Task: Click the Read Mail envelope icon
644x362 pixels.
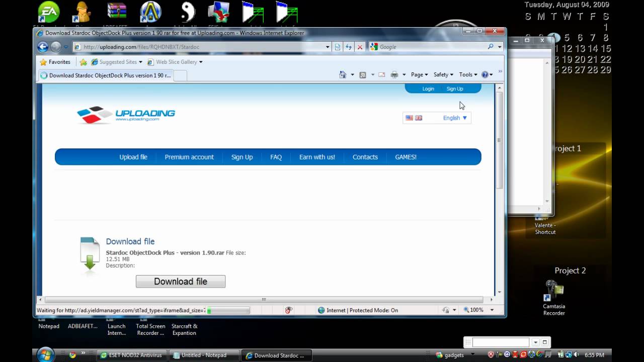Action: tap(382, 74)
